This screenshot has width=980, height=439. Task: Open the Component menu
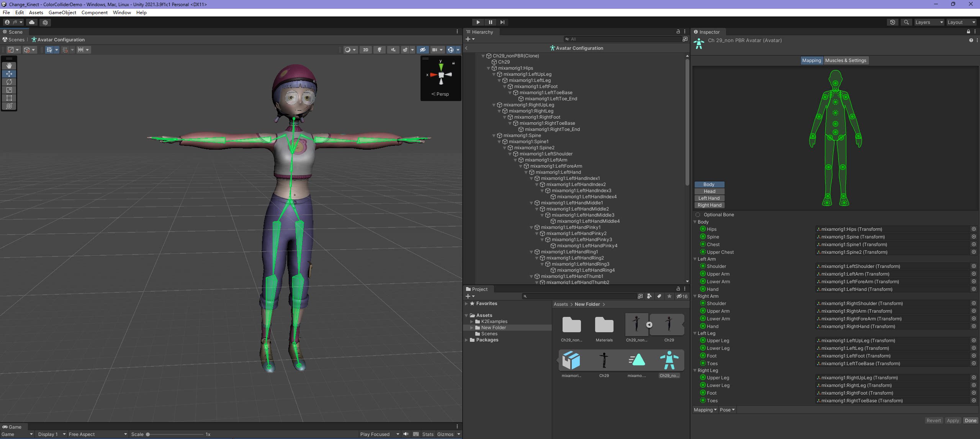pyautogui.click(x=94, y=13)
